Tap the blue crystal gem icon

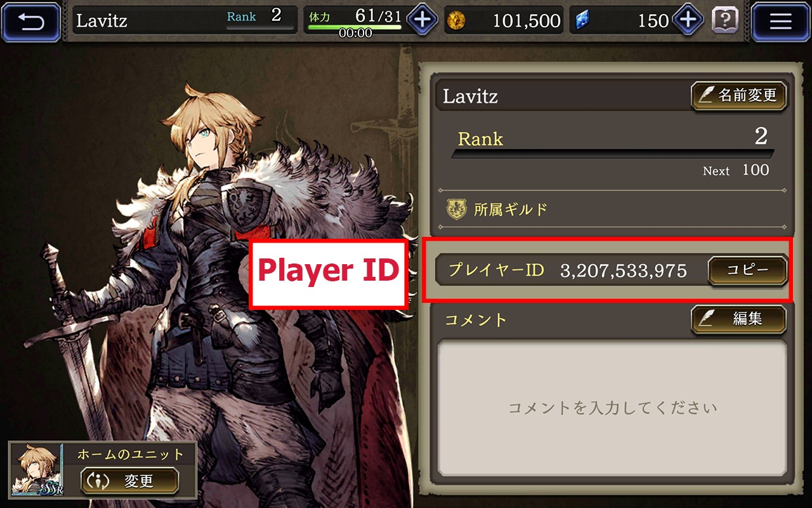582,21
